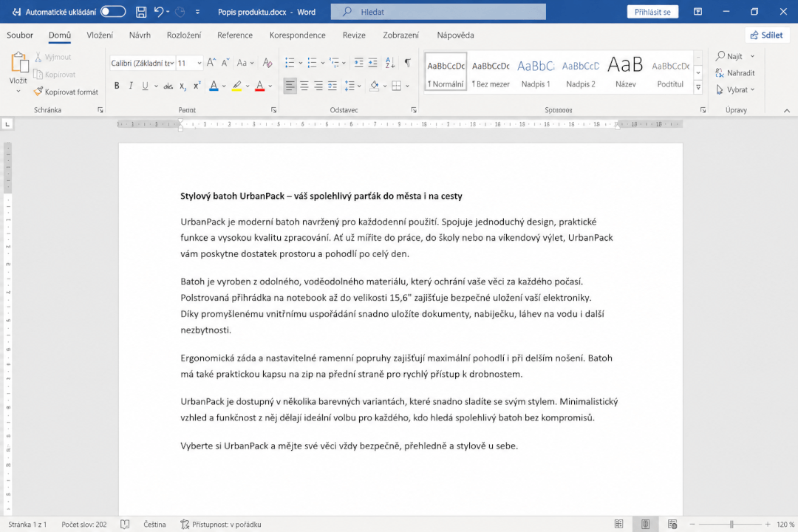Screen dimensions: 798x532
Task: Click the Sdílet share button
Action: (767, 35)
